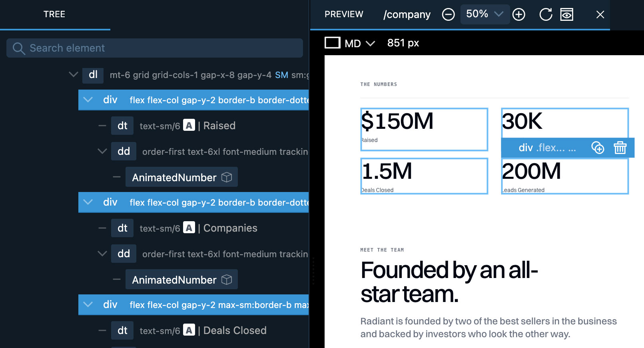Collapse the dd under Companies div
Image resolution: width=644 pixels, height=348 pixels.
tap(102, 254)
